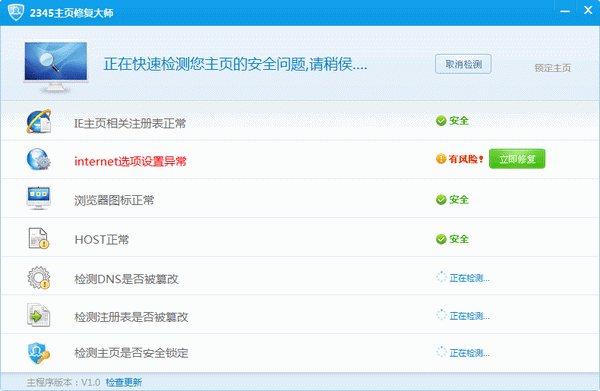Image resolution: width=600 pixels, height=391 pixels.
Task: Minimize the 2345主页修复大师 window
Action: (565, 11)
